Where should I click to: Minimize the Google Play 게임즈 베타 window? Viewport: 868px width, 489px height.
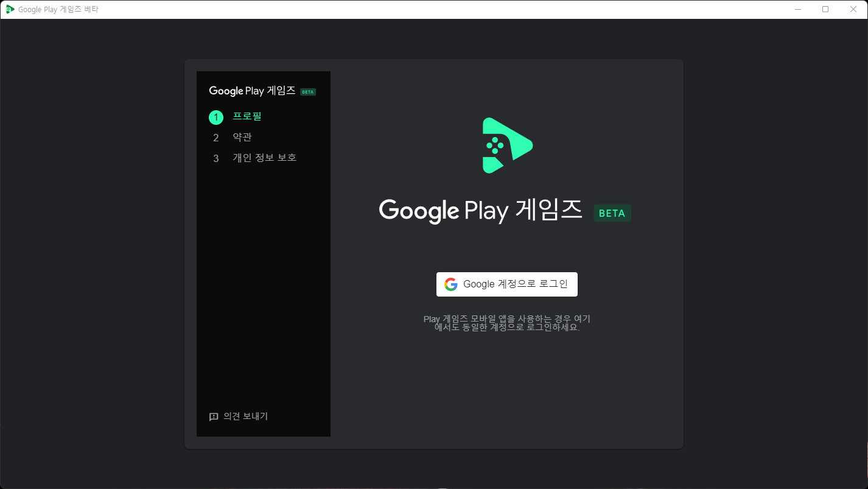pos(798,9)
